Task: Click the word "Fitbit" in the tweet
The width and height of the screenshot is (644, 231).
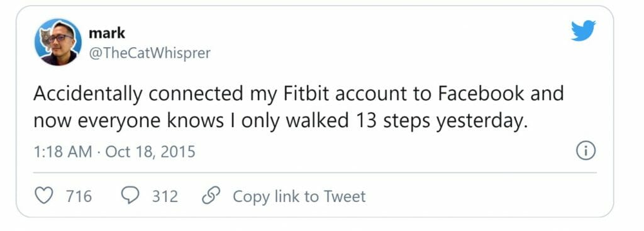Action: (306, 94)
